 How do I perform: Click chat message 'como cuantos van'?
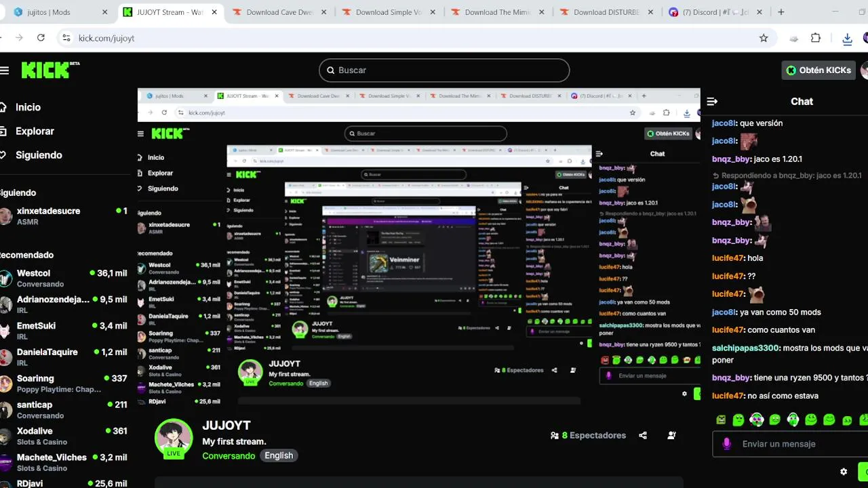(x=781, y=330)
